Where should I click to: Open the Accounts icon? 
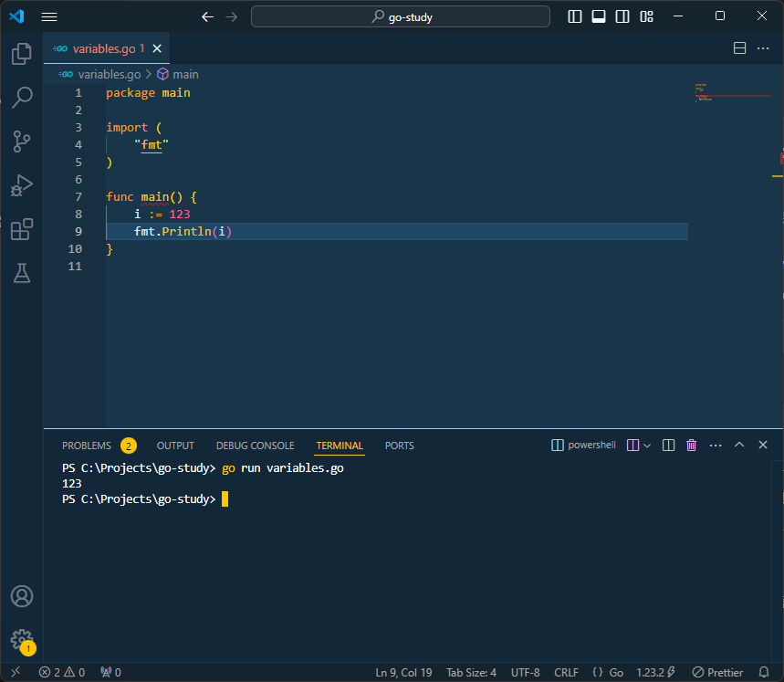[21, 596]
